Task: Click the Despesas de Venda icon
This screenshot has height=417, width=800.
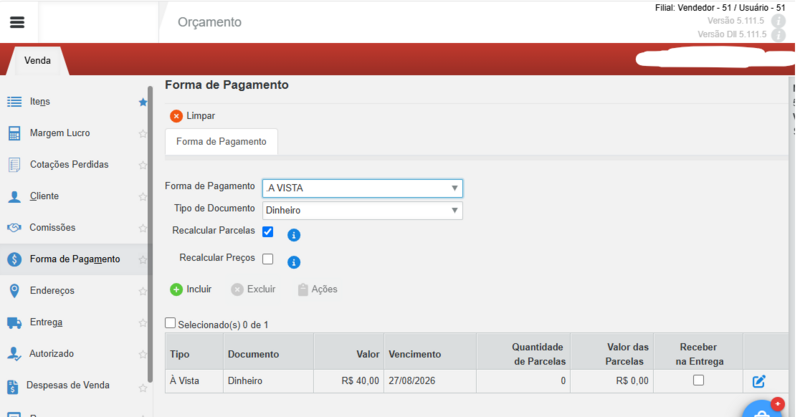Action: 13,386
